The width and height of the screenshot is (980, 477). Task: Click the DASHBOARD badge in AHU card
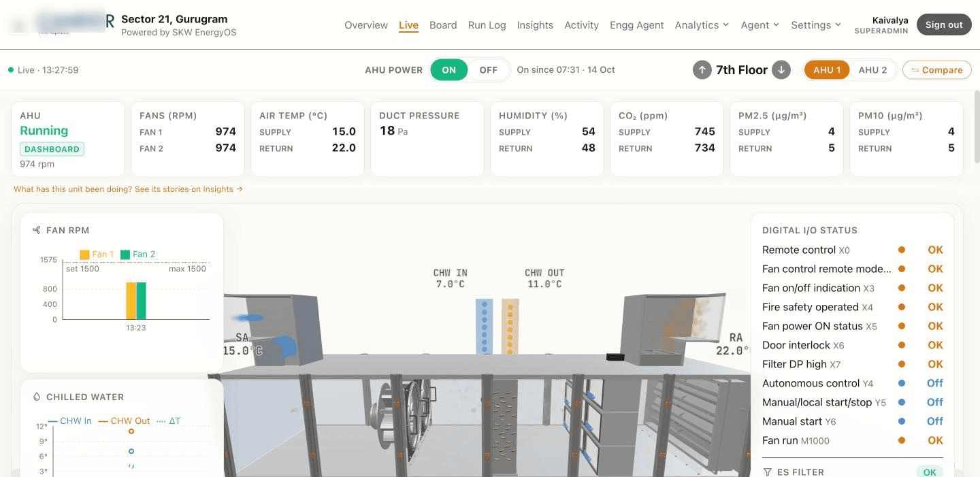point(52,149)
